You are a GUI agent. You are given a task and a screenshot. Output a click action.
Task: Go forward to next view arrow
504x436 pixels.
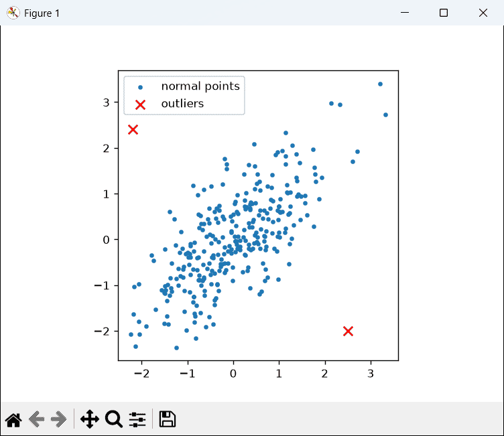coord(58,419)
